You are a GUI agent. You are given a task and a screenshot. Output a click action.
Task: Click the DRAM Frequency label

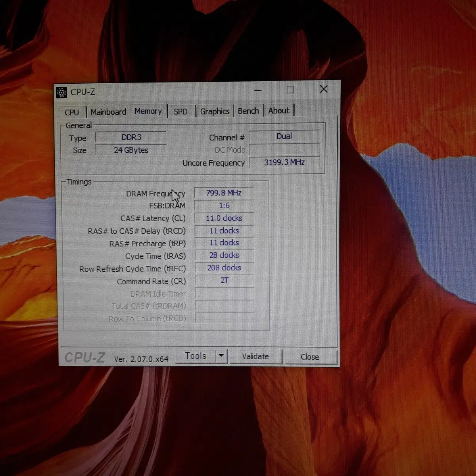tap(155, 194)
